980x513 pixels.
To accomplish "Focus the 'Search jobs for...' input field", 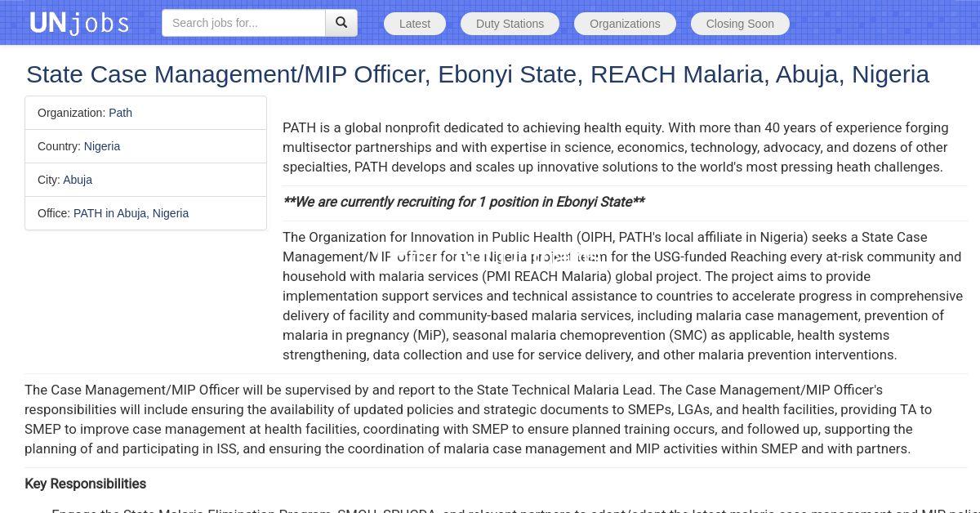I will pos(243,23).
